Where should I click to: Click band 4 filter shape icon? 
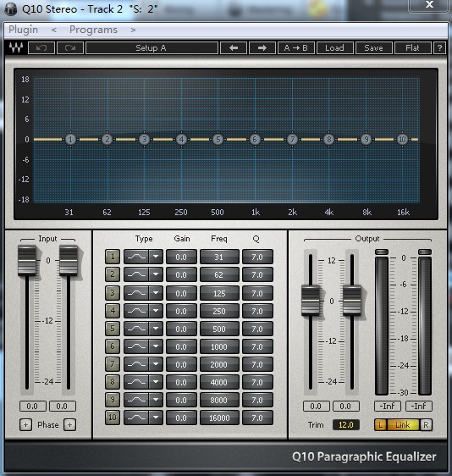tap(136, 311)
